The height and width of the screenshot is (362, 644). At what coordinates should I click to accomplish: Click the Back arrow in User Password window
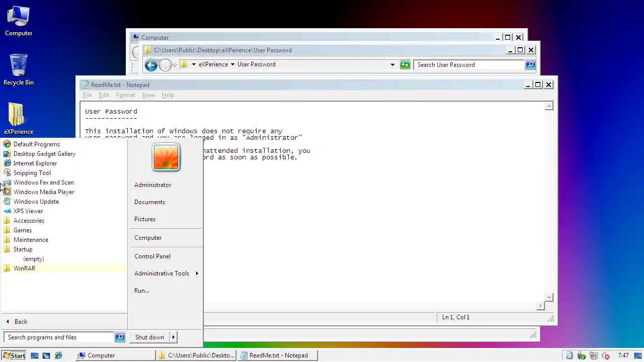pos(151,65)
